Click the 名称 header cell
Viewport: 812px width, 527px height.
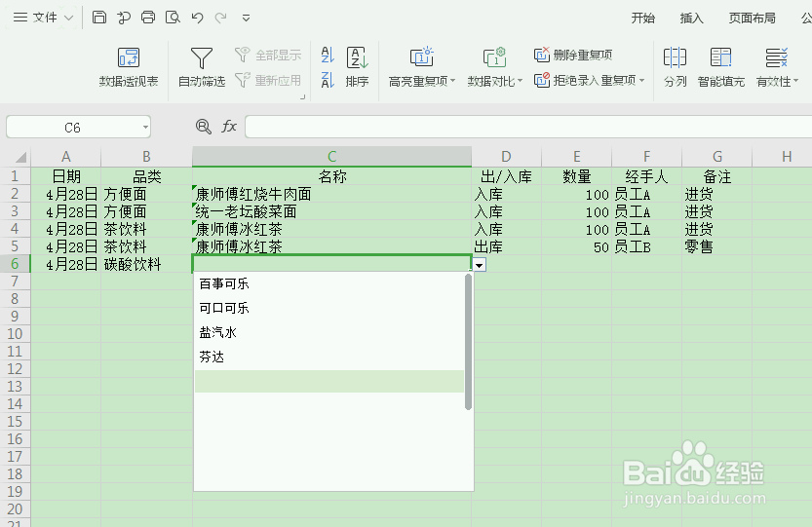[x=332, y=176]
